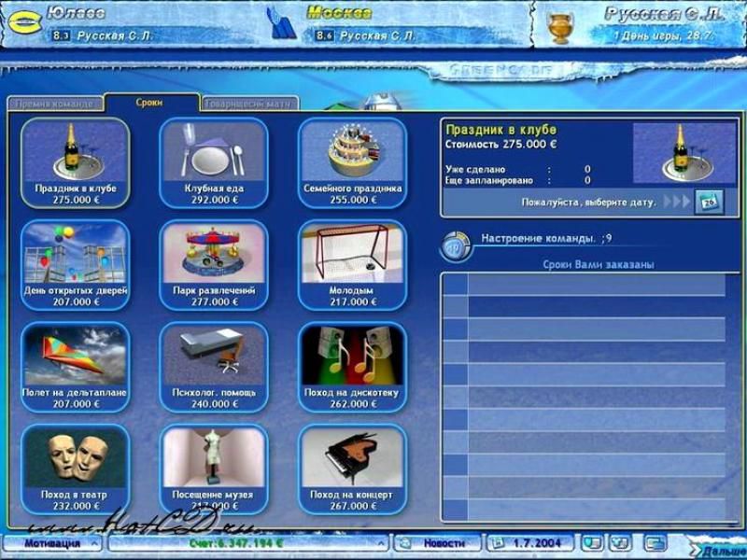
Task: Expand the Мотивация menu dropdown
Action: (x=95, y=542)
